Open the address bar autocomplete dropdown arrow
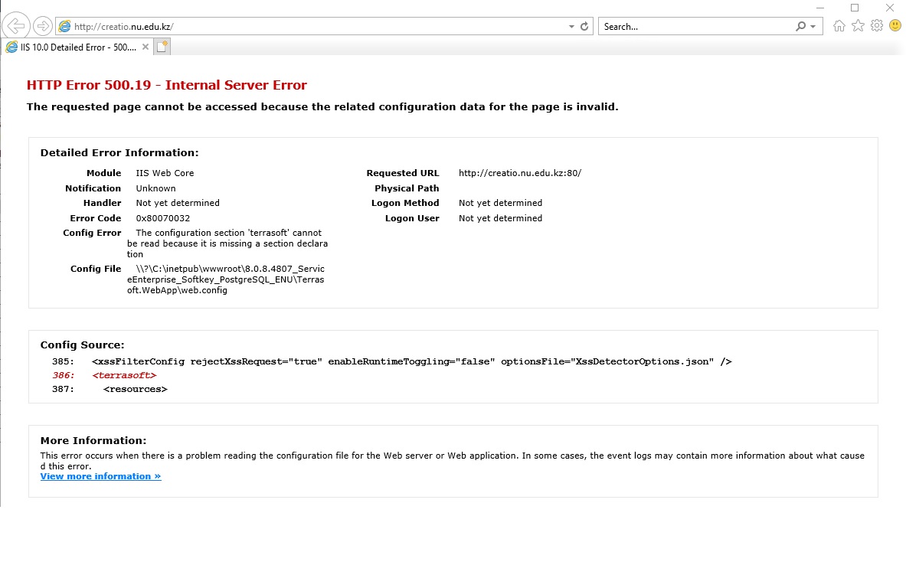The image size is (906, 588). pyautogui.click(x=571, y=27)
